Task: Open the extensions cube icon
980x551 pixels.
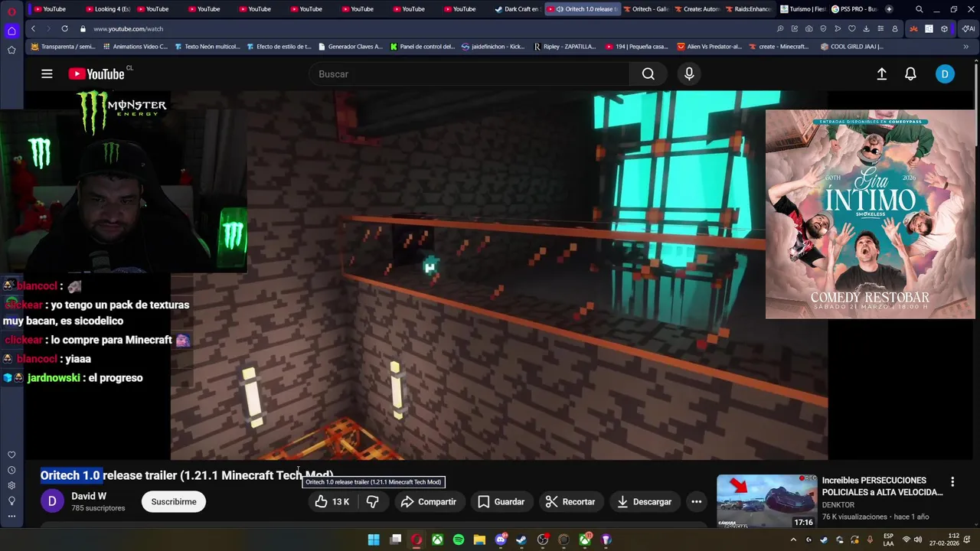Action: (944, 28)
